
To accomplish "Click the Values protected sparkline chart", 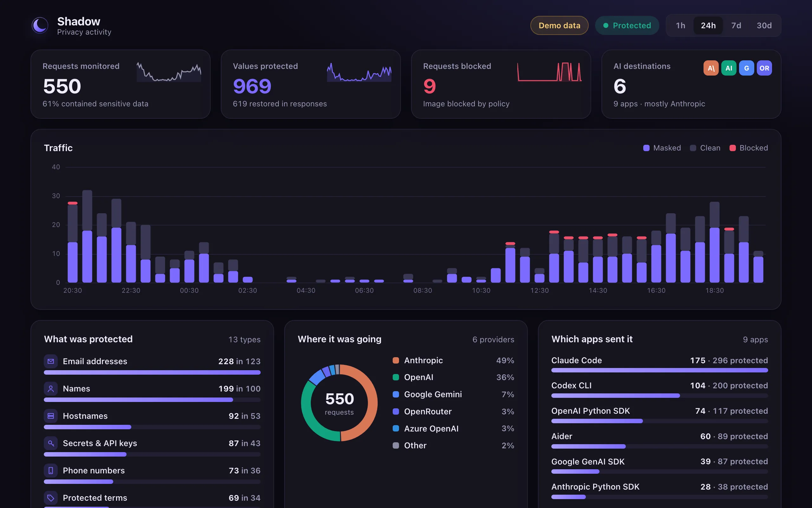I will [359, 72].
